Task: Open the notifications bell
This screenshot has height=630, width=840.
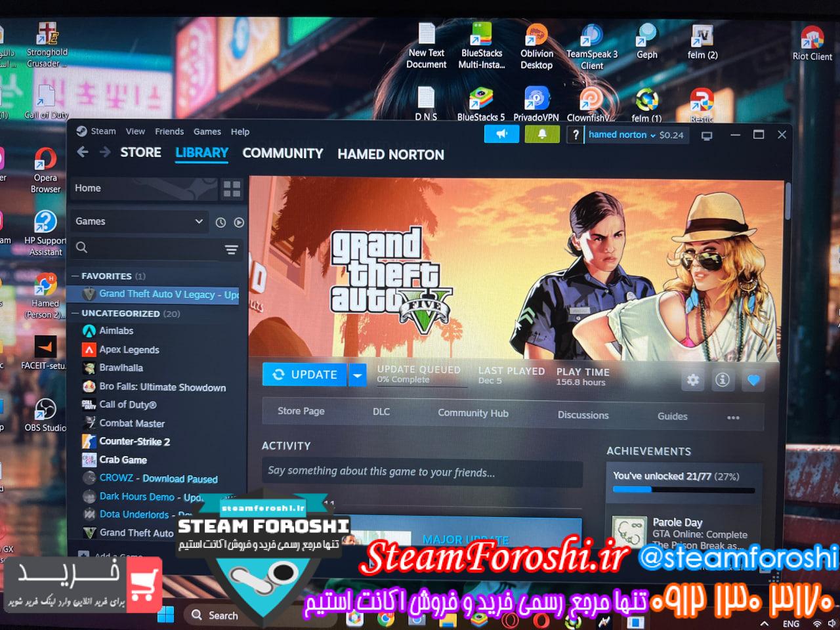Action: coord(542,135)
